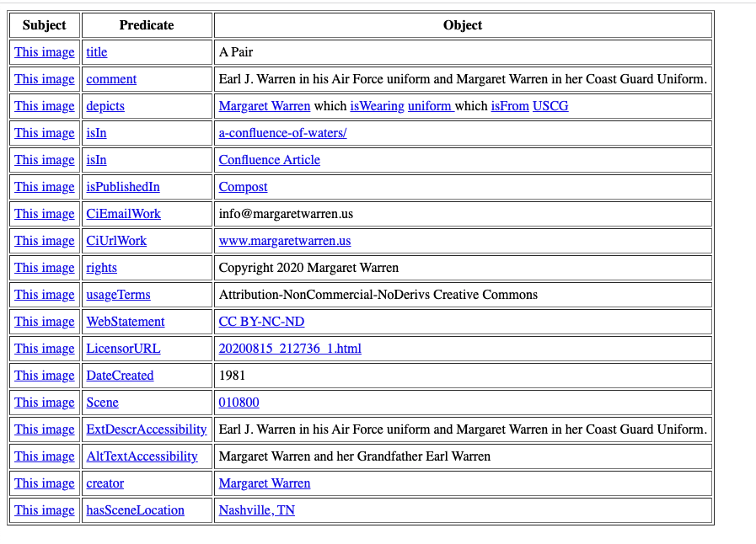Open the 'hasSceneLocation' link
This screenshot has width=756, height=544.
(135, 511)
